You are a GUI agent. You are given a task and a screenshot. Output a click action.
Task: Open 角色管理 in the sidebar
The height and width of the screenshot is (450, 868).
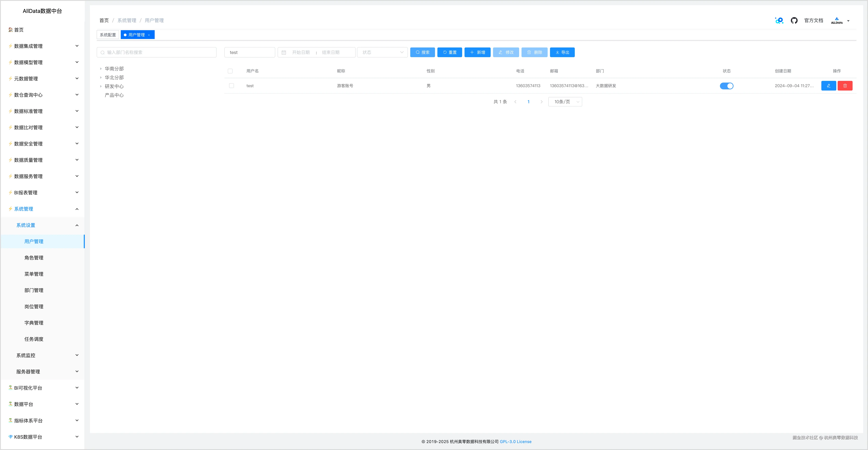click(34, 258)
